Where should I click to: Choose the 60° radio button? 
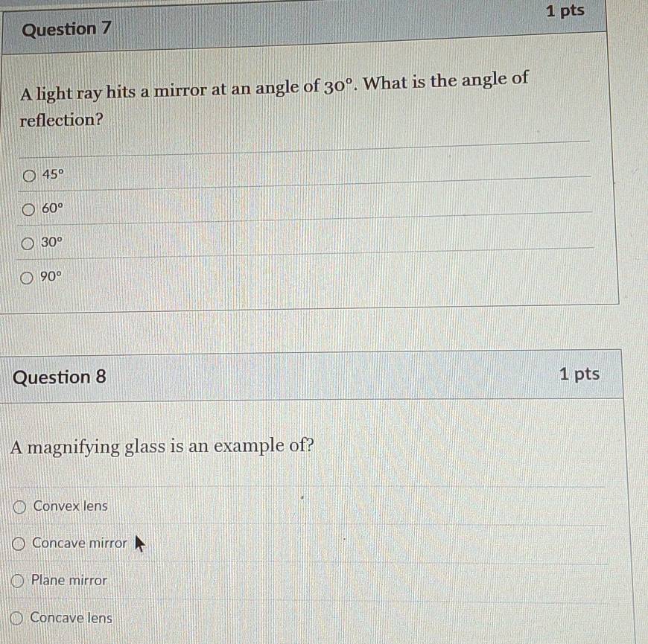28,210
